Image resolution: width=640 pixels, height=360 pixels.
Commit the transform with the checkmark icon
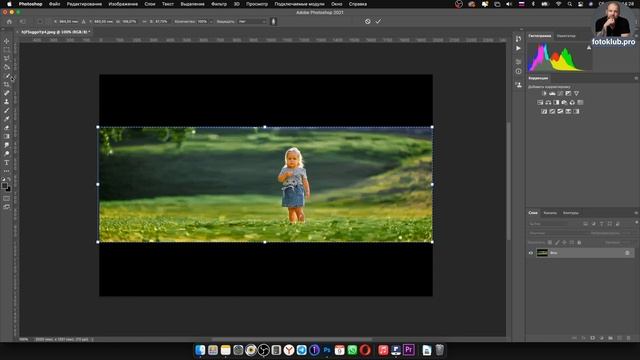[378, 21]
